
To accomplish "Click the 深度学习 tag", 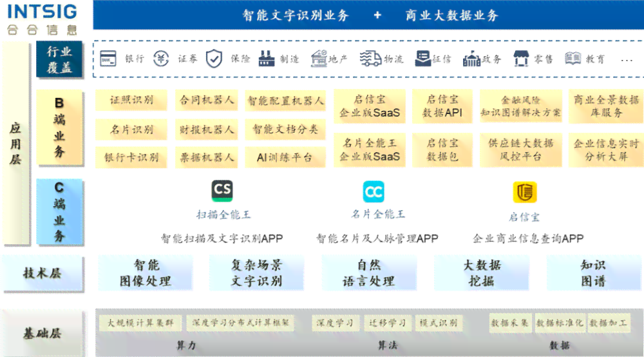I will point(335,323).
